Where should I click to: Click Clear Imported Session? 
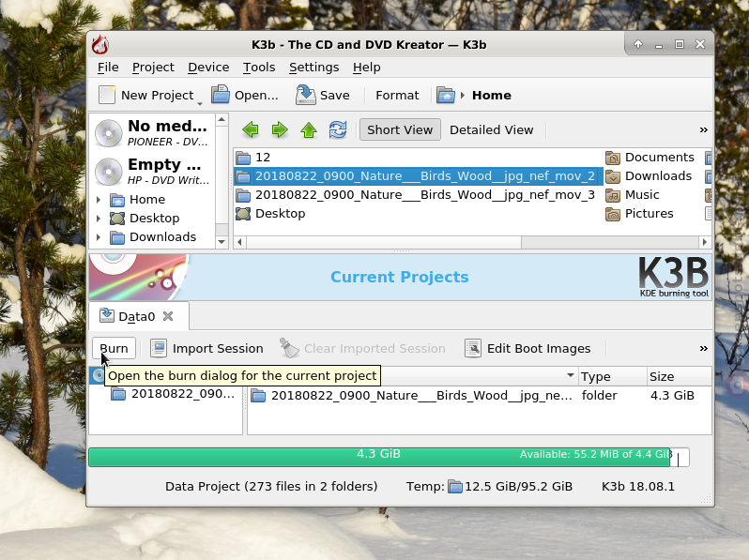pos(362,349)
